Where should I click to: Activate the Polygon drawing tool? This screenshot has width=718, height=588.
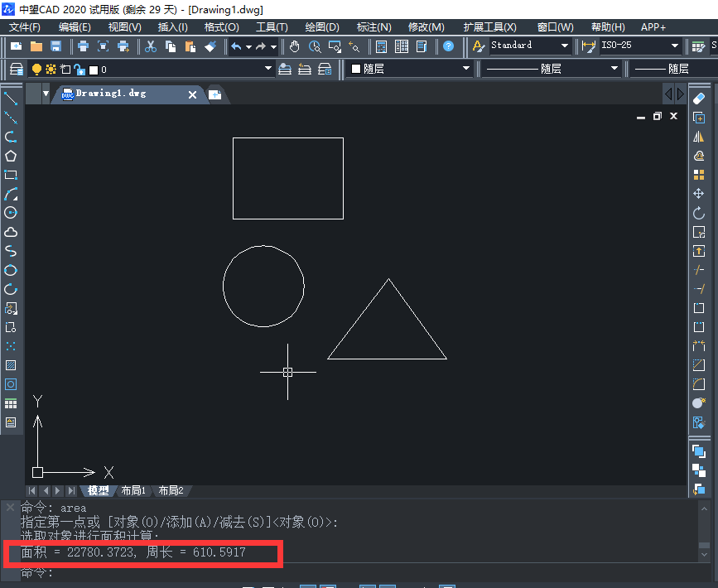[x=11, y=156]
